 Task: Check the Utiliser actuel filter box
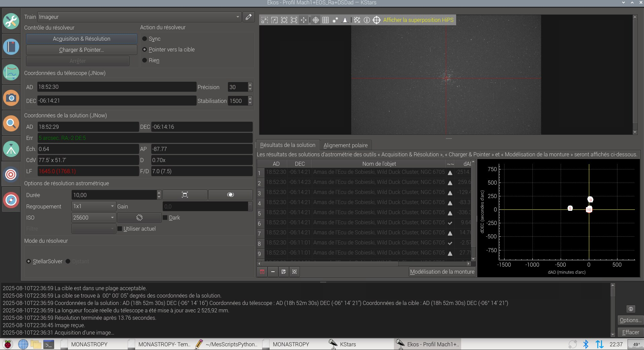coord(136,229)
